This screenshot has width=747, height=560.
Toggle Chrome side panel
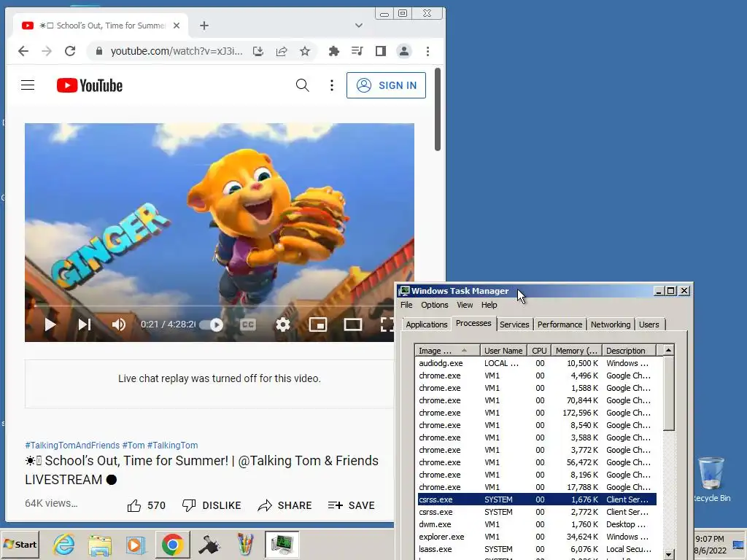click(381, 51)
